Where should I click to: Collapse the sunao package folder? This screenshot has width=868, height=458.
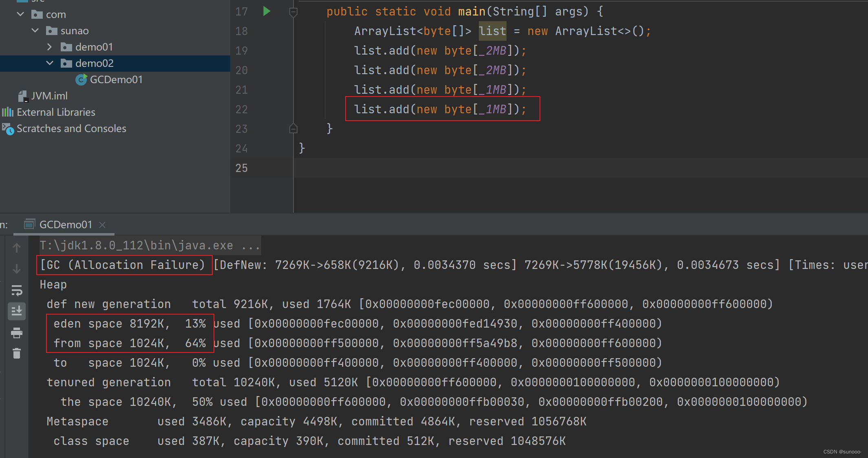click(x=35, y=31)
